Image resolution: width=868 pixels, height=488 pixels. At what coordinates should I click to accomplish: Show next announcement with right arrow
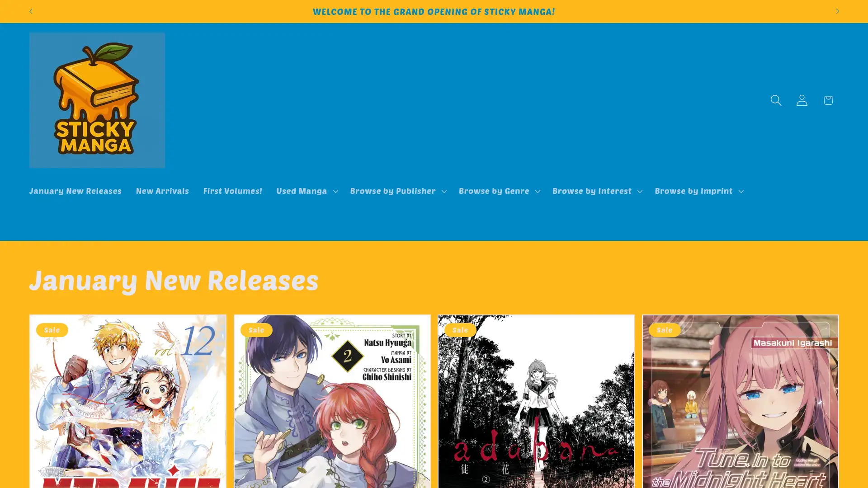click(x=837, y=11)
